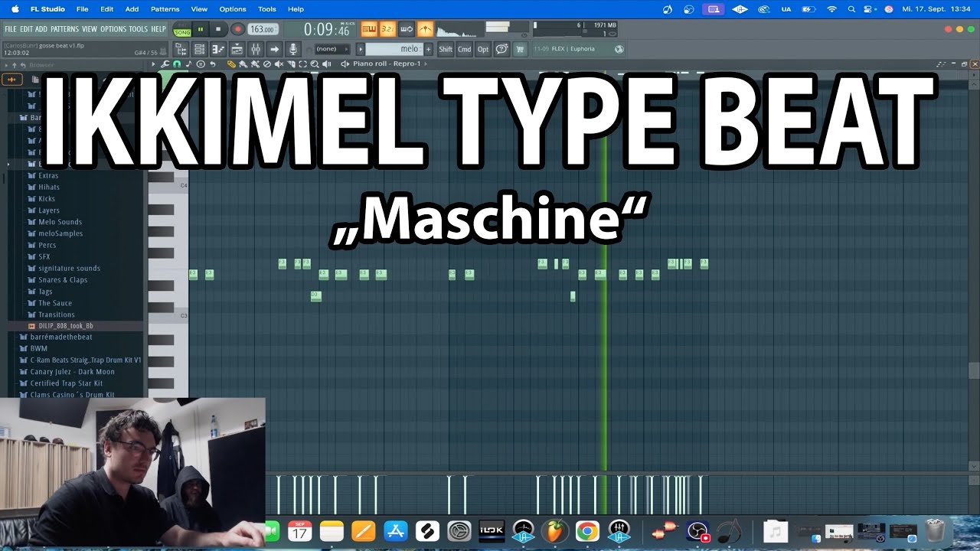Open iLok License Manager from the Dock
The image size is (980, 551).
pos(492,531)
